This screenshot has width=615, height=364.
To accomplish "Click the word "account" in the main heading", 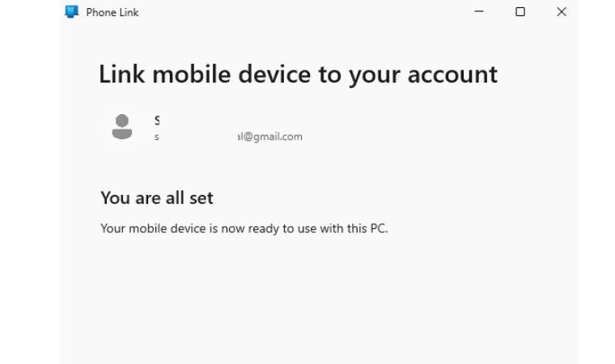I will pos(452,74).
